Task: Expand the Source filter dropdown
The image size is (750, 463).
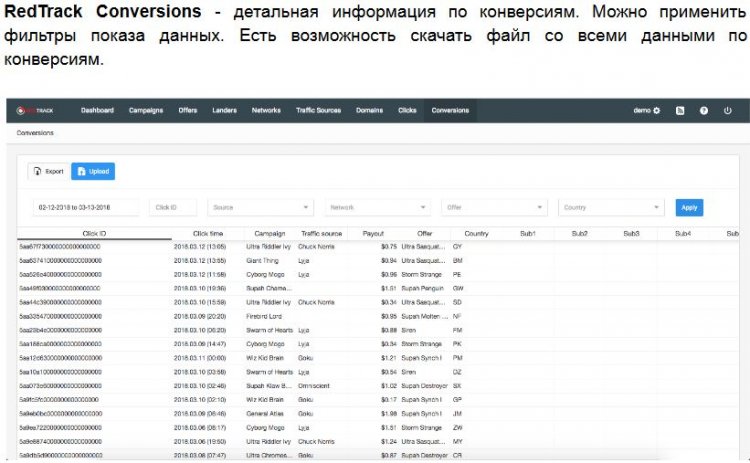Action: [261, 208]
